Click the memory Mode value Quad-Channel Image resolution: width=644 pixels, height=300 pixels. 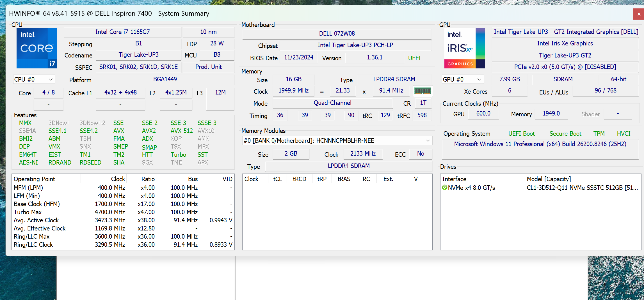coord(333,103)
